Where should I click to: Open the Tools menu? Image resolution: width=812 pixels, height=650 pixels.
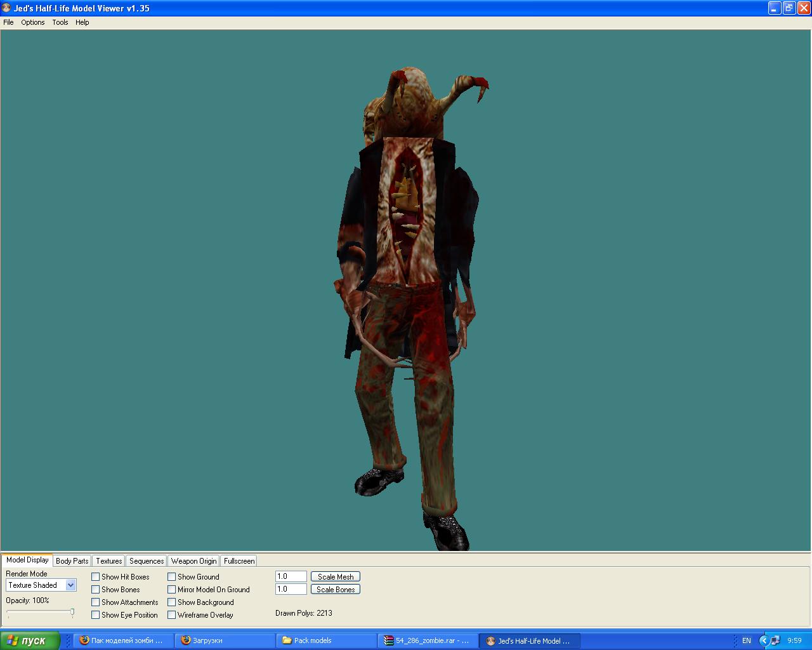click(60, 22)
